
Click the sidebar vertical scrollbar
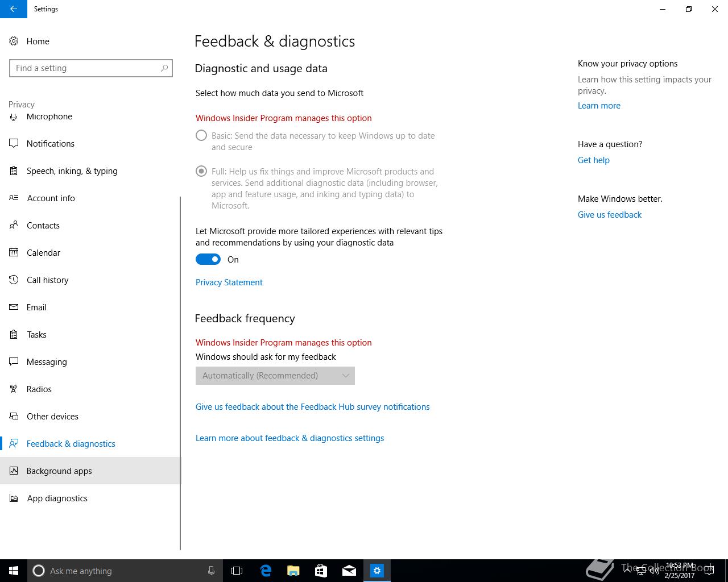point(180,373)
